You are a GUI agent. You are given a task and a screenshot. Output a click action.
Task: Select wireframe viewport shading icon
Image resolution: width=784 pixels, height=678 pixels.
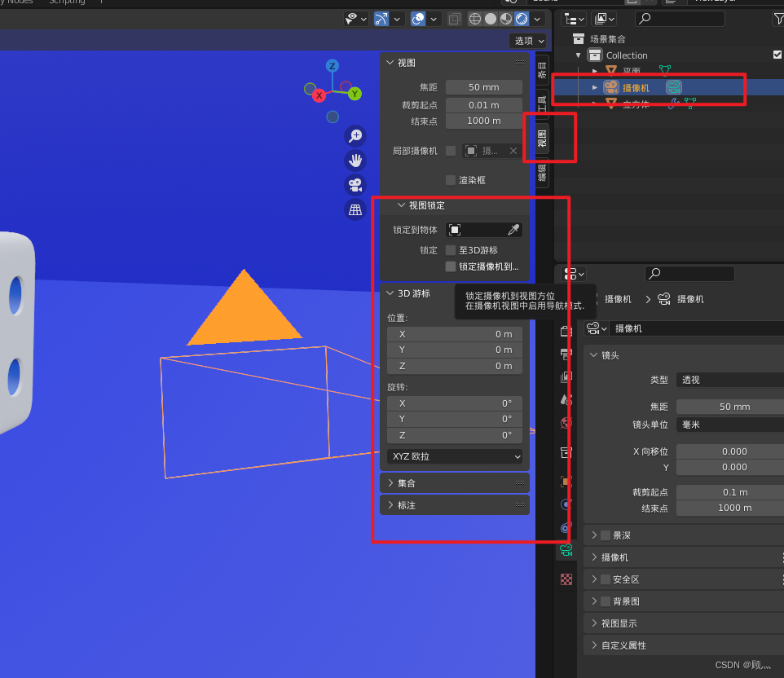(x=475, y=19)
